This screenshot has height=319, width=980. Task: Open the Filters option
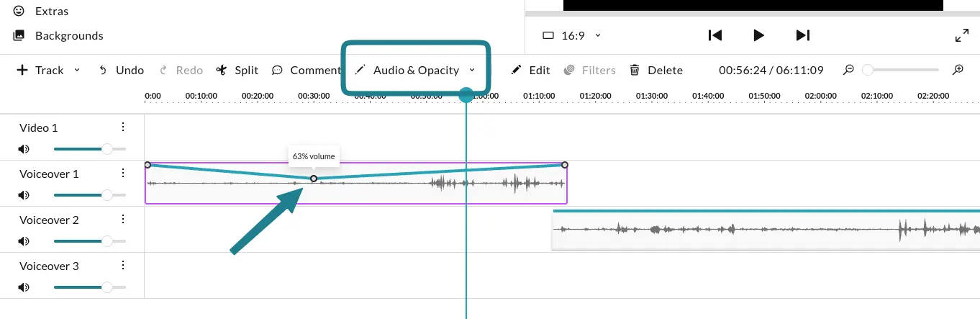coord(599,70)
